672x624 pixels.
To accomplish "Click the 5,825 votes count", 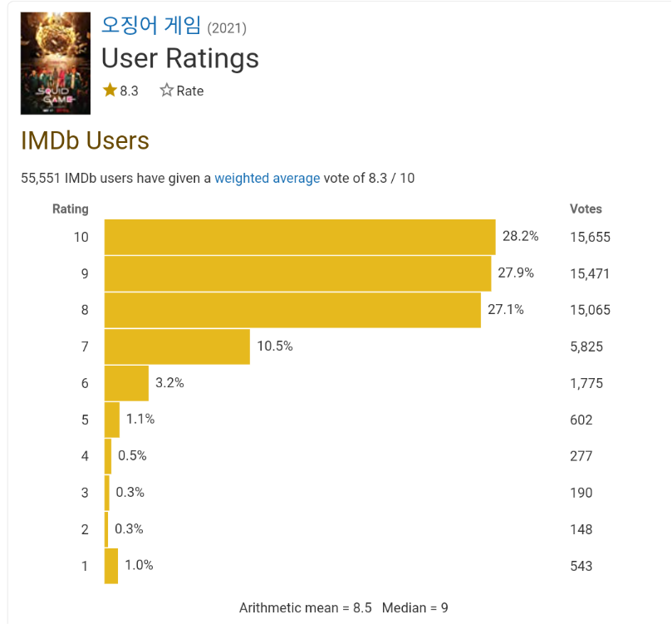I will pyautogui.click(x=586, y=346).
